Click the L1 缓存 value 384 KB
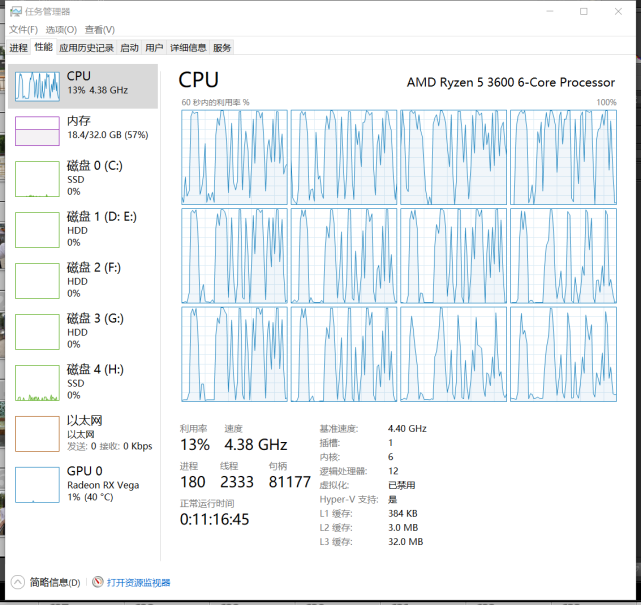The image size is (641, 605). tap(403, 513)
